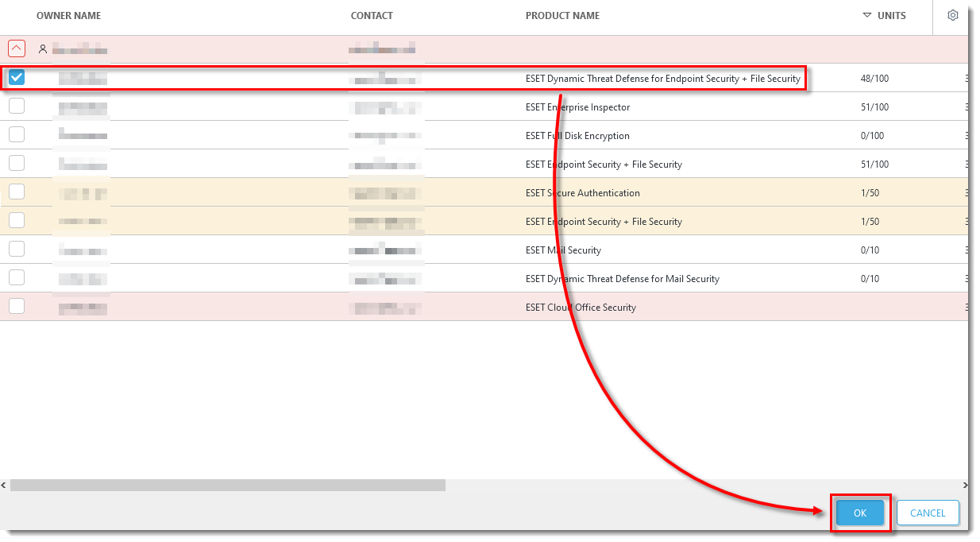Collapse the owner group with red chevron
The height and width of the screenshot is (542, 980).
[17, 48]
